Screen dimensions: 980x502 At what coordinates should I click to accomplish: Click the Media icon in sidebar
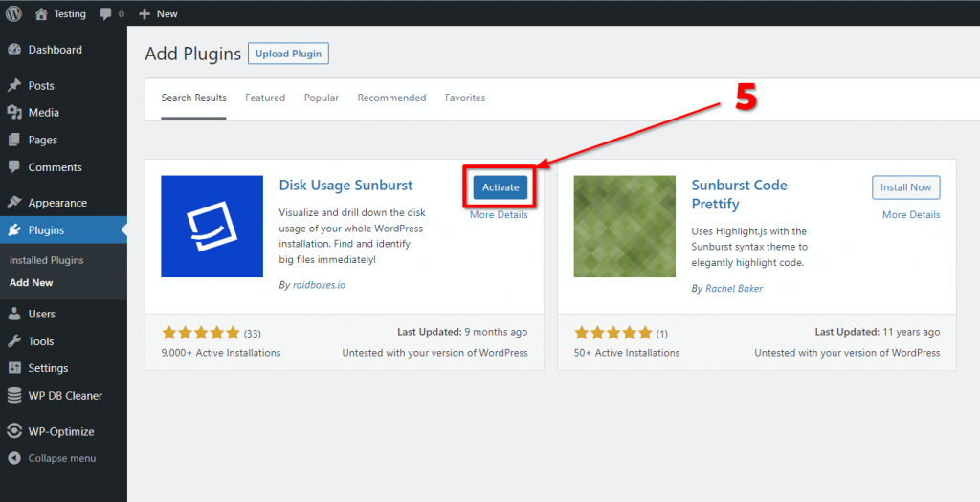pos(14,113)
